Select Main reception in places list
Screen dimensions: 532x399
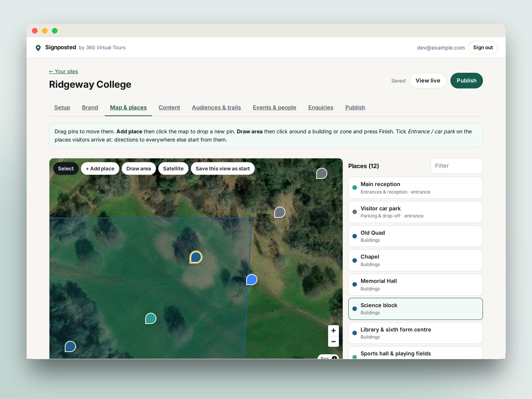click(416, 188)
